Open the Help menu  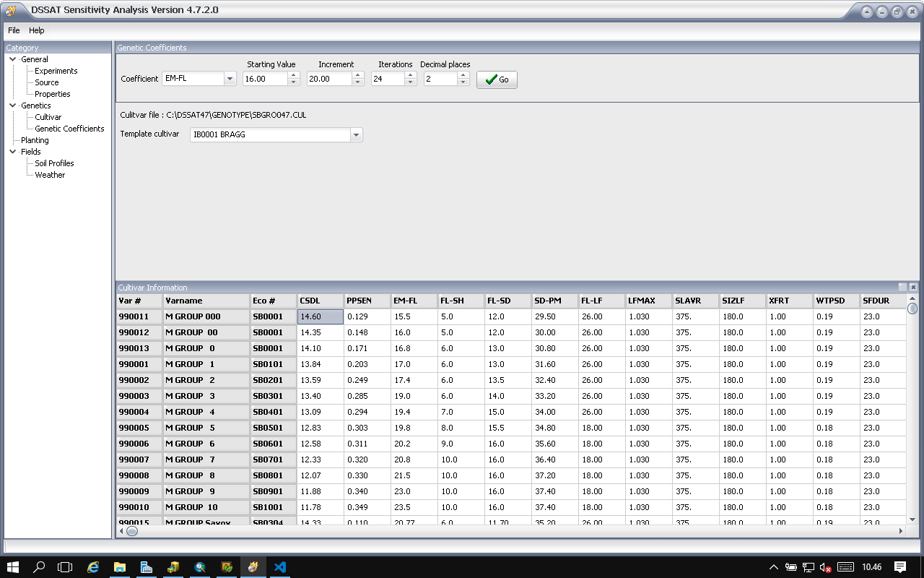pyautogui.click(x=37, y=30)
